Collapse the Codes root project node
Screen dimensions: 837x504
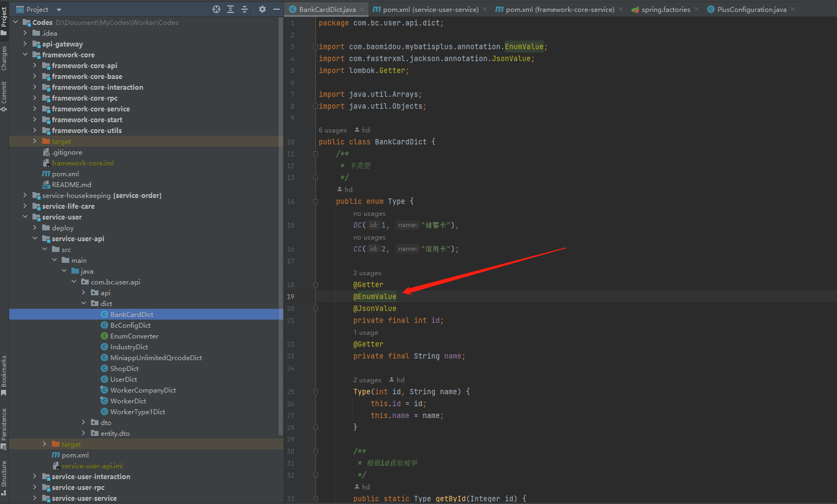click(x=15, y=22)
